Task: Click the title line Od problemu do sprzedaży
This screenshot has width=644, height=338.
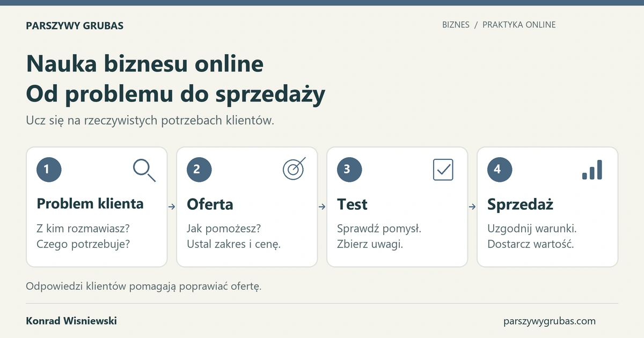Action: pyautogui.click(x=175, y=94)
